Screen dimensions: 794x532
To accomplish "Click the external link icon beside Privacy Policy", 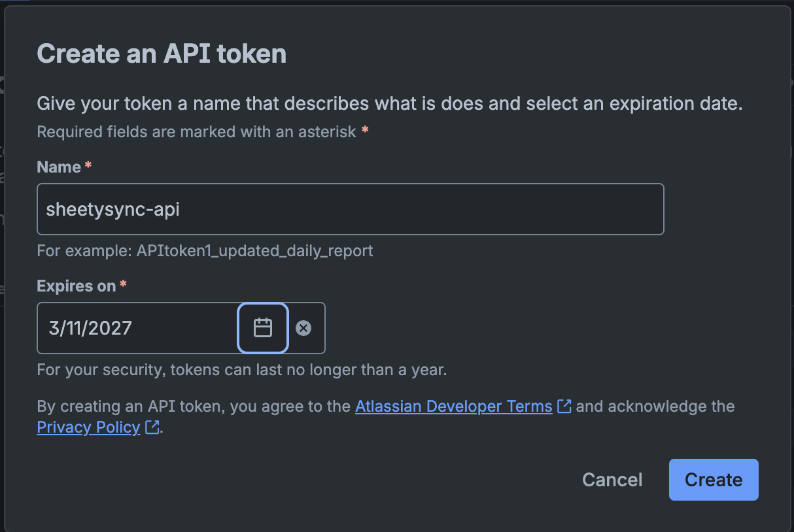I will click(151, 427).
